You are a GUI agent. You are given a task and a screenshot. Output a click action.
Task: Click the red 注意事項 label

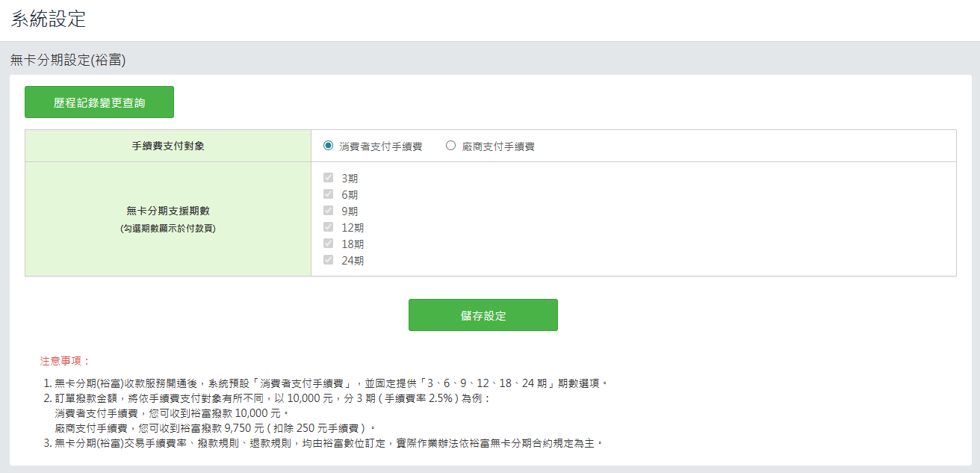point(65,361)
